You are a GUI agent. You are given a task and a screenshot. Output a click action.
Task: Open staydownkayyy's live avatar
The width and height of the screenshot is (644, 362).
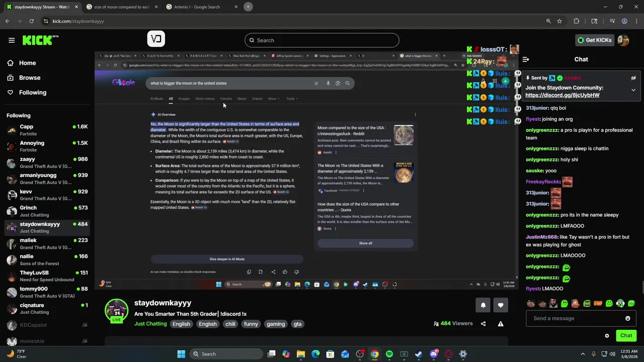(117, 310)
